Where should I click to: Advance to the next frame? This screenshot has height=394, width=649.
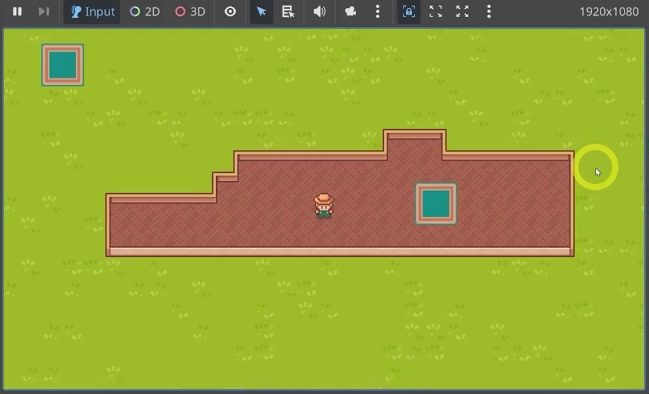(x=44, y=12)
